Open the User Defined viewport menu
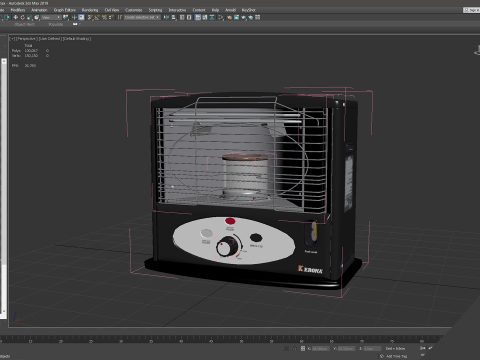Image resolution: width=480 pixels, height=360 pixels. (x=50, y=39)
